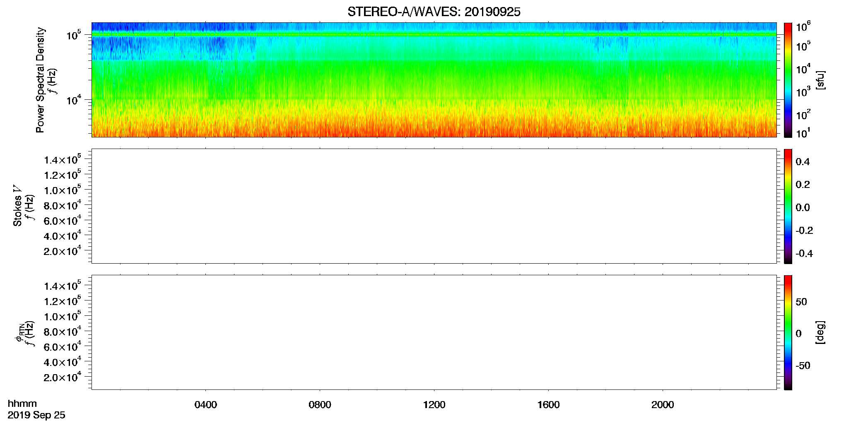Image resolution: width=868 pixels, height=447 pixels.
Task: Click the plot title STEREO-A/WAVES: 20190925
Action: [x=434, y=12]
